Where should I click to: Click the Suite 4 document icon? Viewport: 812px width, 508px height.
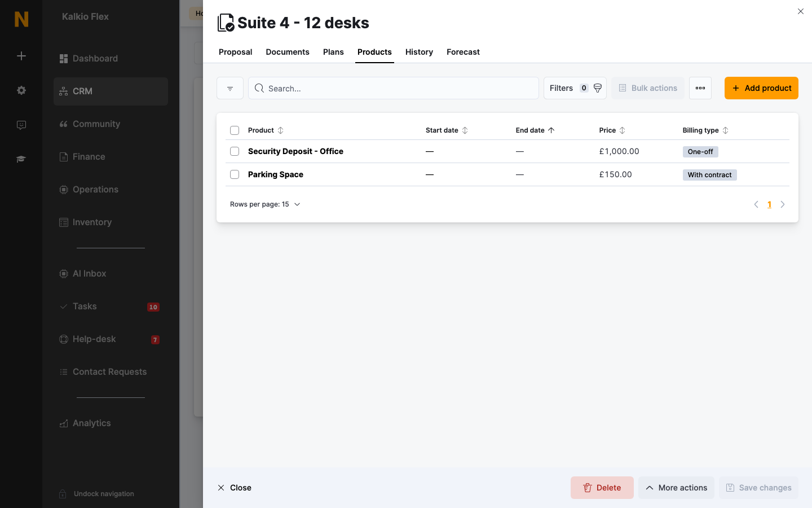pos(226,23)
